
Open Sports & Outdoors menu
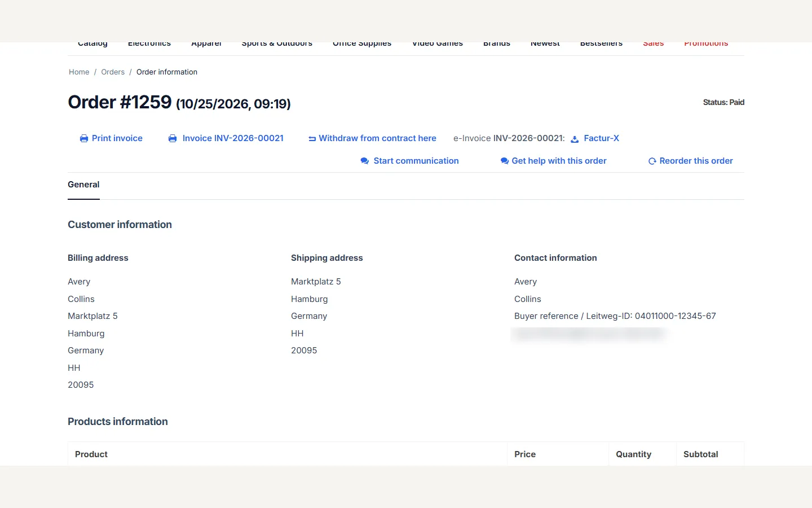click(277, 43)
